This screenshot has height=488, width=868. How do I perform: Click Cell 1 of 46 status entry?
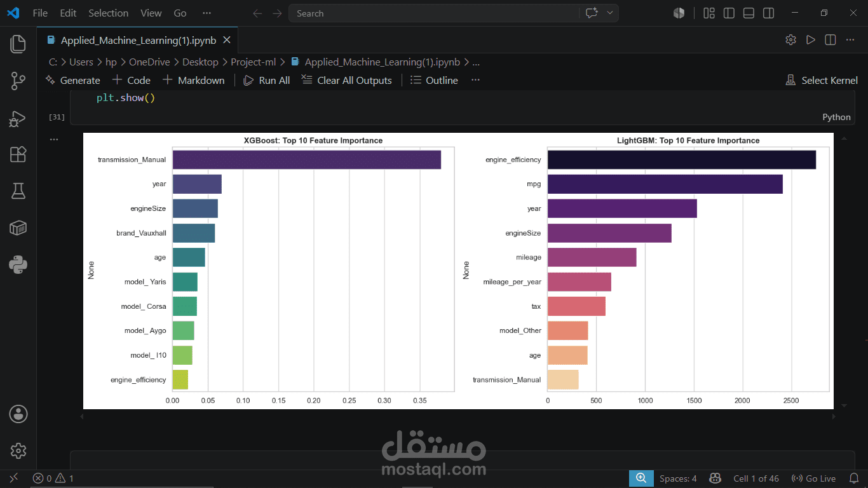click(x=756, y=478)
